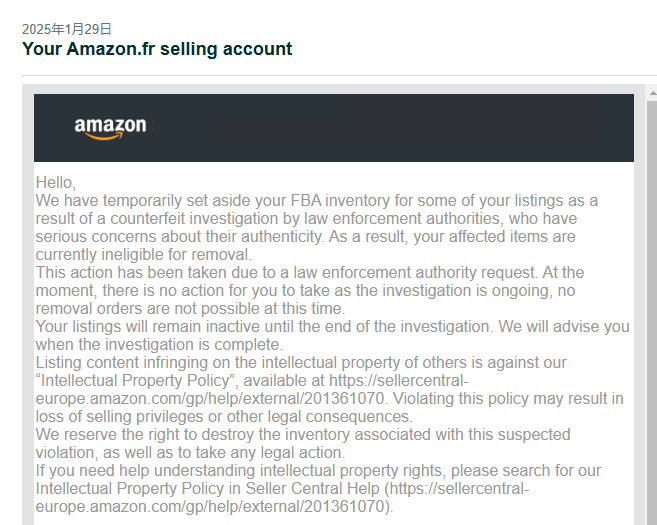Image resolution: width=657 pixels, height=525 pixels.
Task: Click the date 2025年1月29日
Action: (x=67, y=29)
